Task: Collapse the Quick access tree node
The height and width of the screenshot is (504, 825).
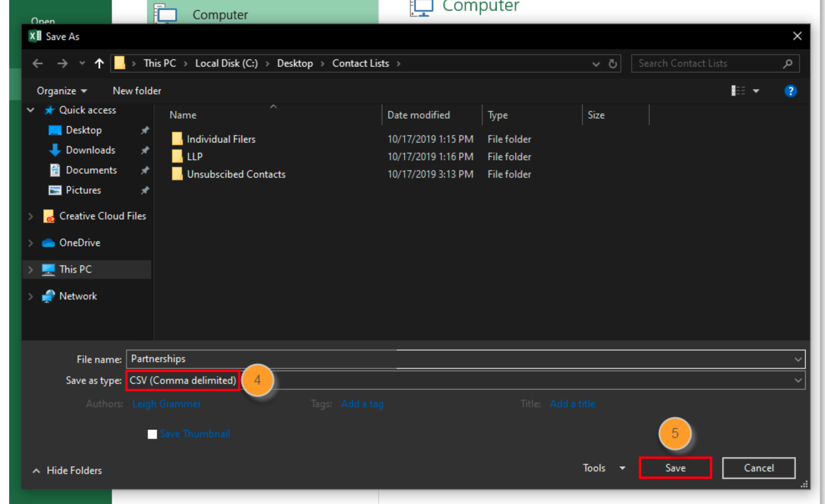Action: 30,110
